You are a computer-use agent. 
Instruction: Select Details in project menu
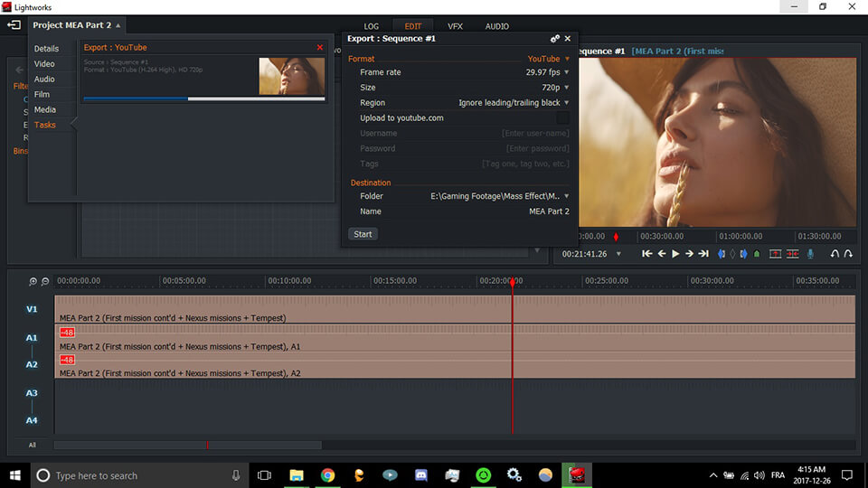click(46, 49)
